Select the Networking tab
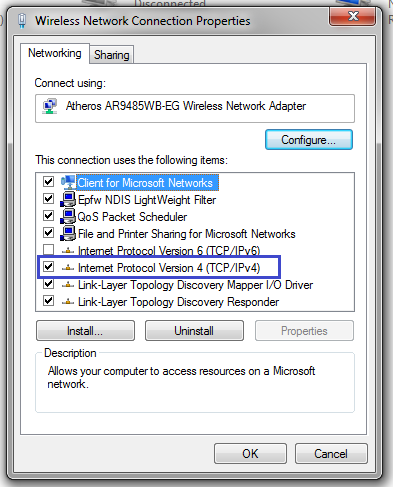393x487 pixels. coord(55,53)
